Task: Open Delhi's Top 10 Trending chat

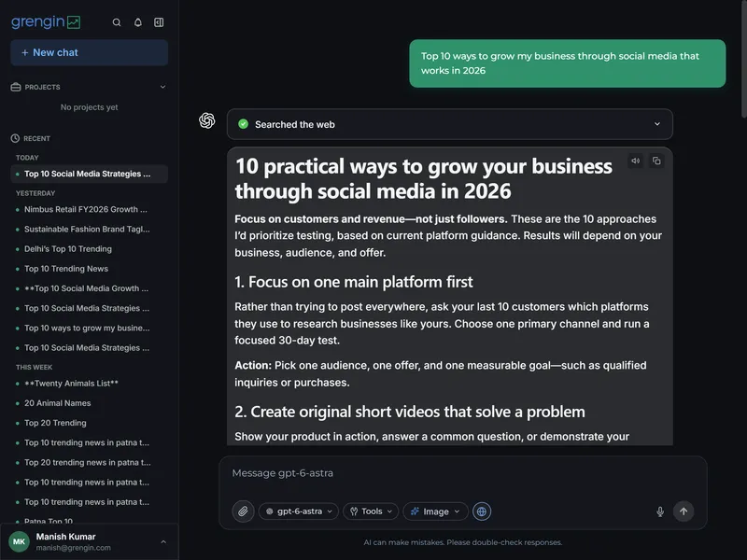Action: [x=89, y=249]
